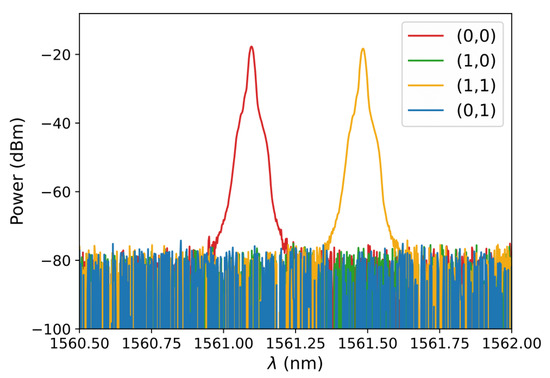Image resolution: width=550 pixels, height=378 pixels.
Task: Click the λ (nm) axis label
Action: coord(295,364)
